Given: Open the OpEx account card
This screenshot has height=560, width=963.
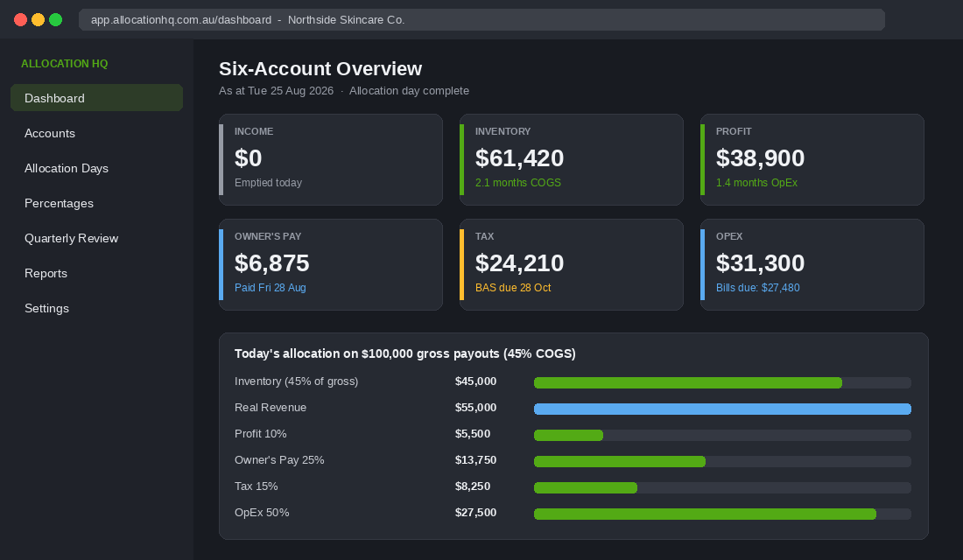Looking at the screenshot, I should pos(812,264).
